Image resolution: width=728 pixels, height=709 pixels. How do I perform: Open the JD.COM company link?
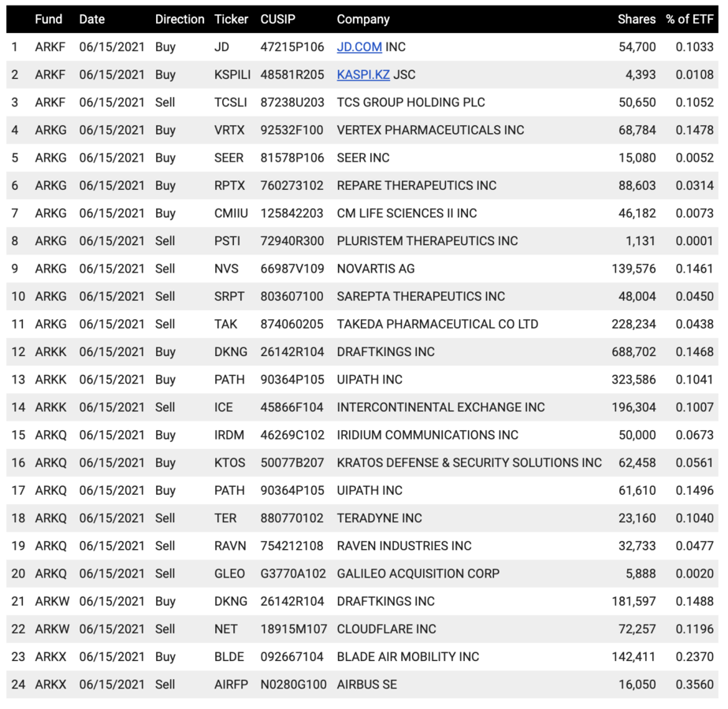click(359, 47)
